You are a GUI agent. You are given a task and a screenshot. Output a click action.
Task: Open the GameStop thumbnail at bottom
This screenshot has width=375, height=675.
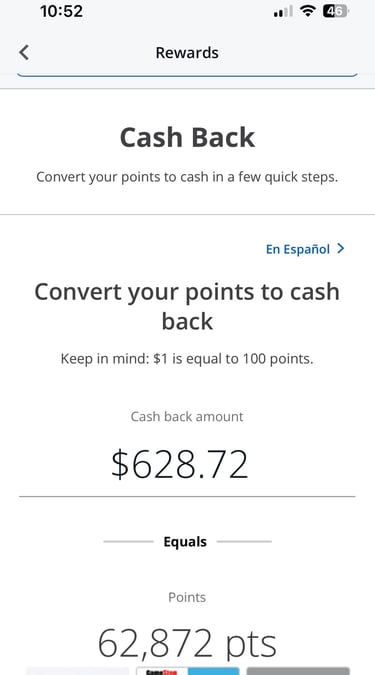click(188, 671)
